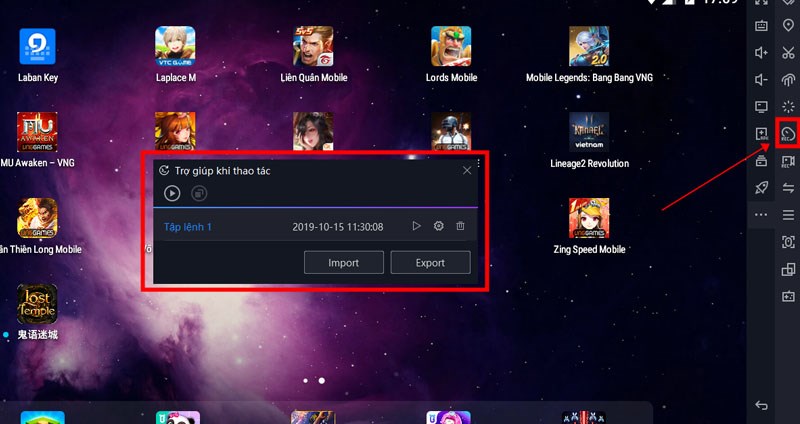Click the keyboard control sidebar icon
800x424 pixels.
761,26
